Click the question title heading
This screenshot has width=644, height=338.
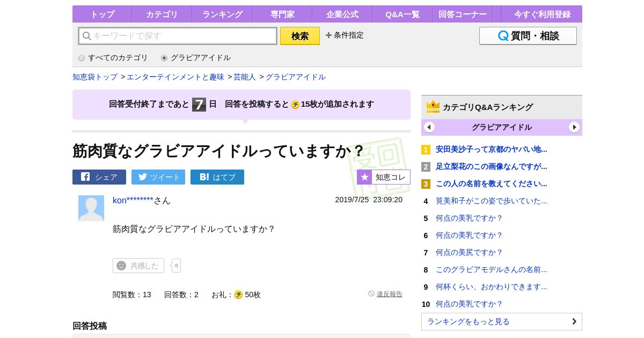(218, 151)
